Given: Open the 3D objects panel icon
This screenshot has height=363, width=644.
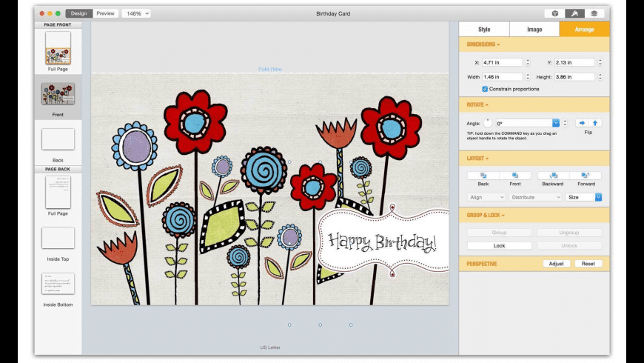Looking at the screenshot, I should tap(555, 13).
